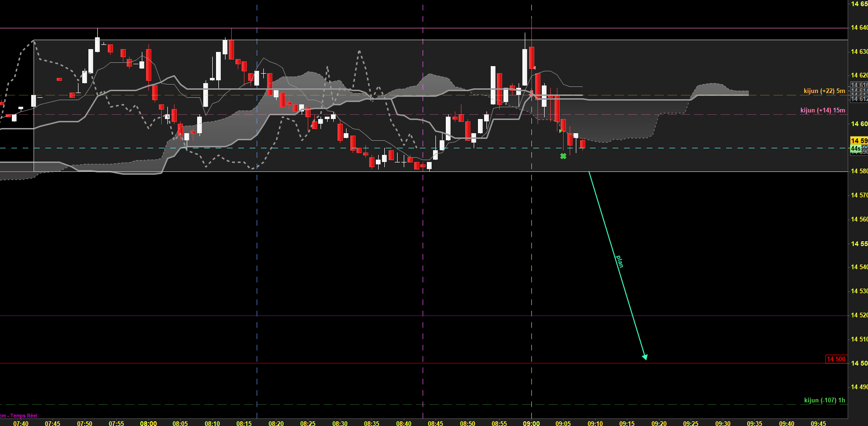Click the 07:40 time axis label
868x426 pixels.
[x=21, y=423]
